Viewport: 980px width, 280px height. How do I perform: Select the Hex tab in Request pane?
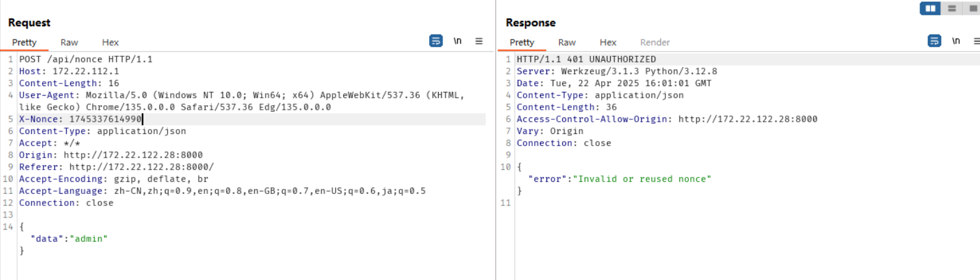pyautogui.click(x=110, y=42)
